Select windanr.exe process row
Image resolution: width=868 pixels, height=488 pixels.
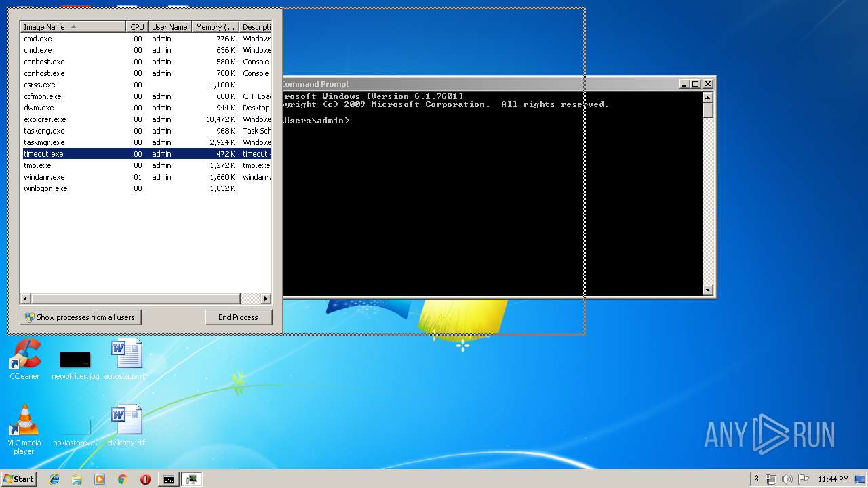(x=146, y=177)
